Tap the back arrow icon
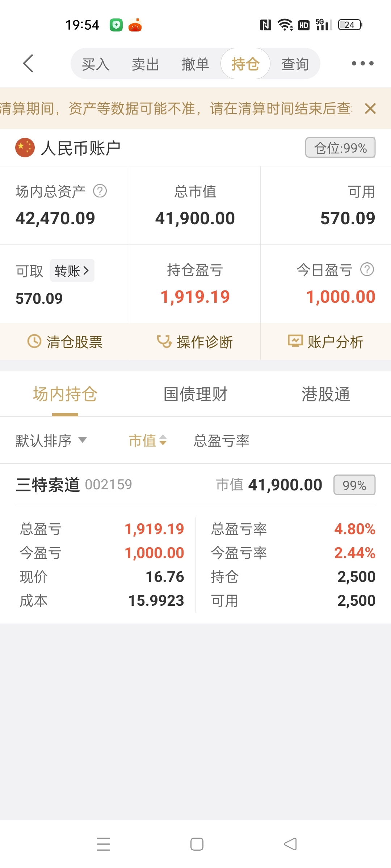This screenshot has height=868, width=391. (28, 64)
